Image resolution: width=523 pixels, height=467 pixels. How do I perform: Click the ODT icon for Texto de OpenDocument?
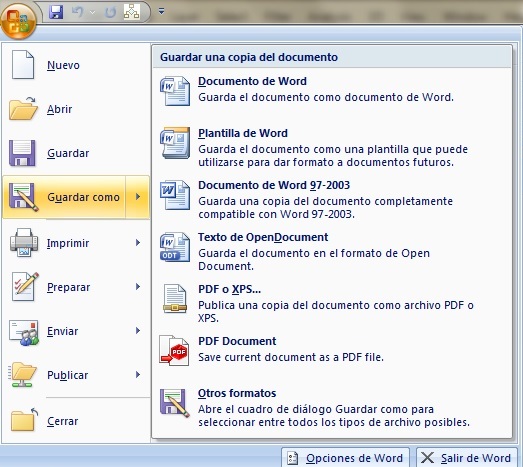pyautogui.click(x=175, y=247)
